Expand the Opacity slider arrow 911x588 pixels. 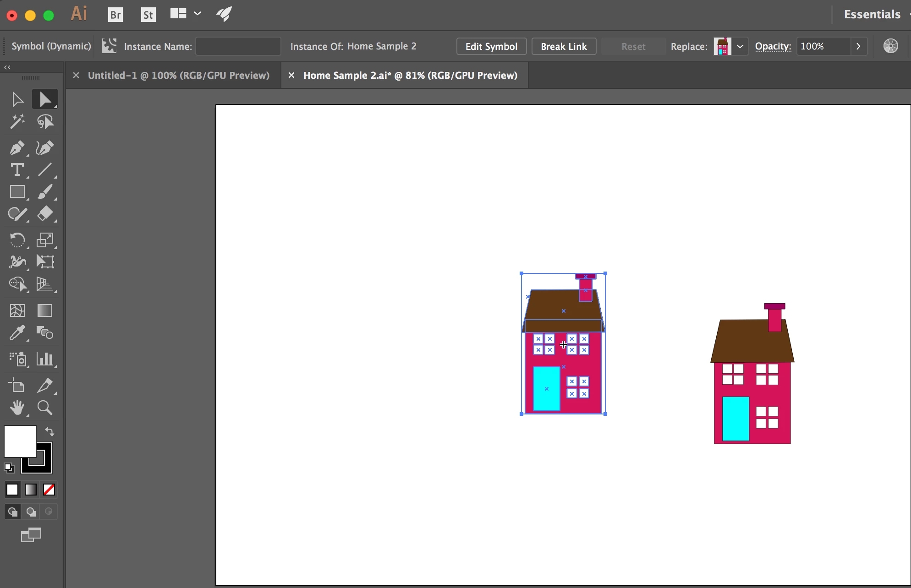click(858, 46)
